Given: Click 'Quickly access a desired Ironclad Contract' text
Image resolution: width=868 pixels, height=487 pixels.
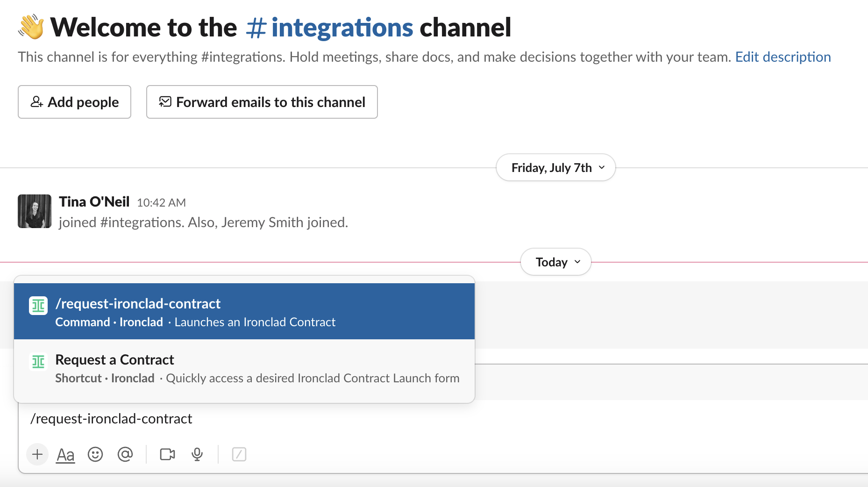Looking at the screenshot, I should [x=313, y=379].
